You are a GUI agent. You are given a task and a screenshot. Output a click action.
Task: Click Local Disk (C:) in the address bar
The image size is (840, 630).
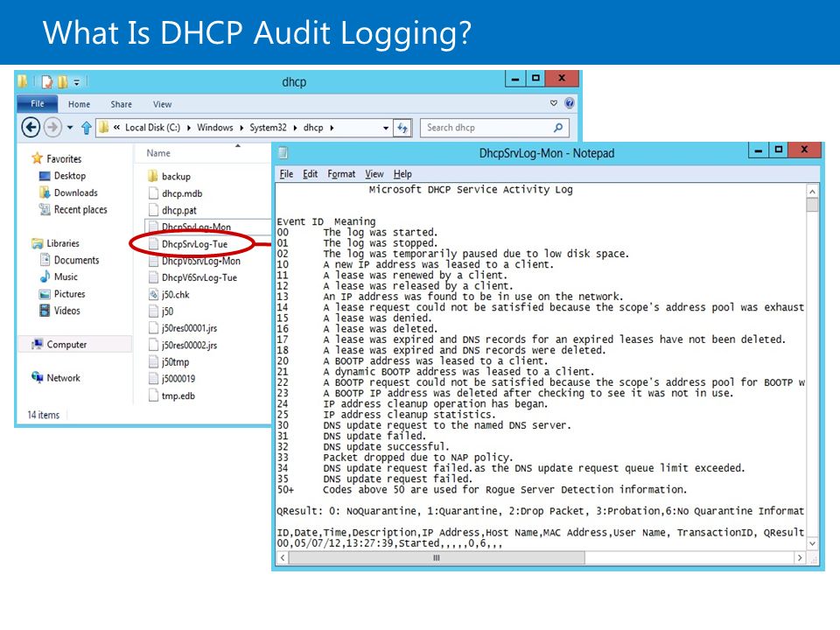(x=152, y=128)
